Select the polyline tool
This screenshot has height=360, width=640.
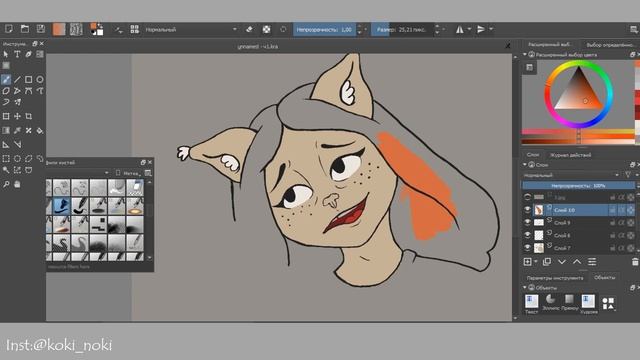(17, 91)
